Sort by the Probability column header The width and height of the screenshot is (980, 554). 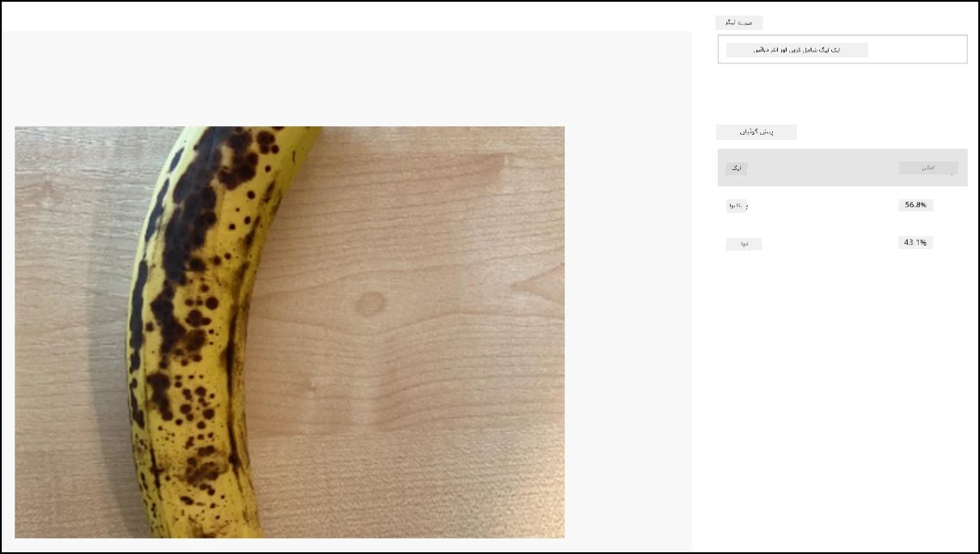[x=928, y=168]
